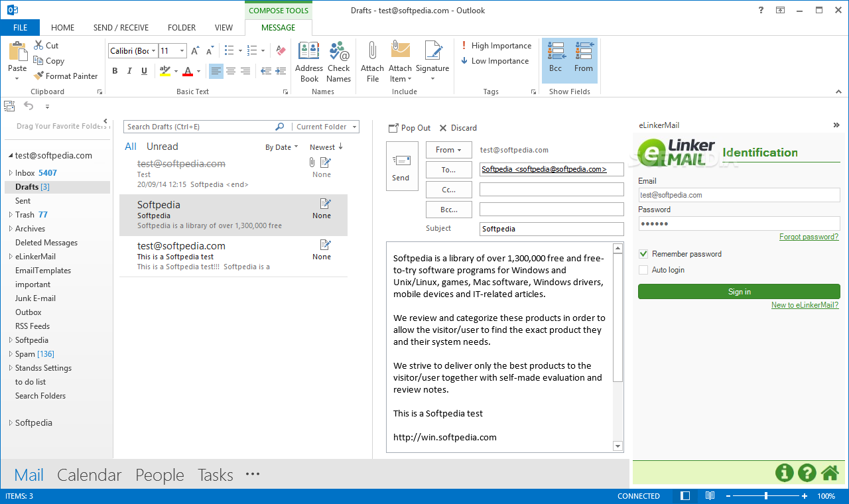Increase paragraph indent
Screen dimensions: 849x504
coord(281,71)
